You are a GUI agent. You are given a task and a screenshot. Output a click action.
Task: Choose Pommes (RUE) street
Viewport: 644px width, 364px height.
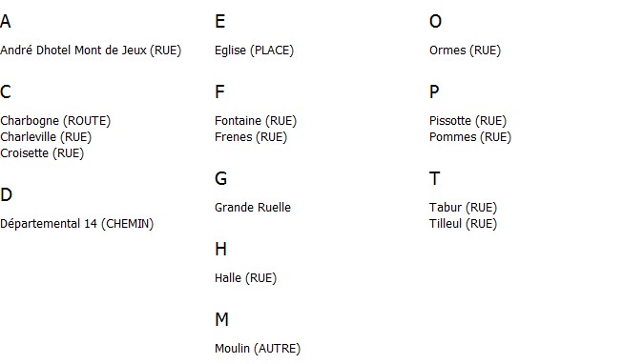tap(470, 137)
